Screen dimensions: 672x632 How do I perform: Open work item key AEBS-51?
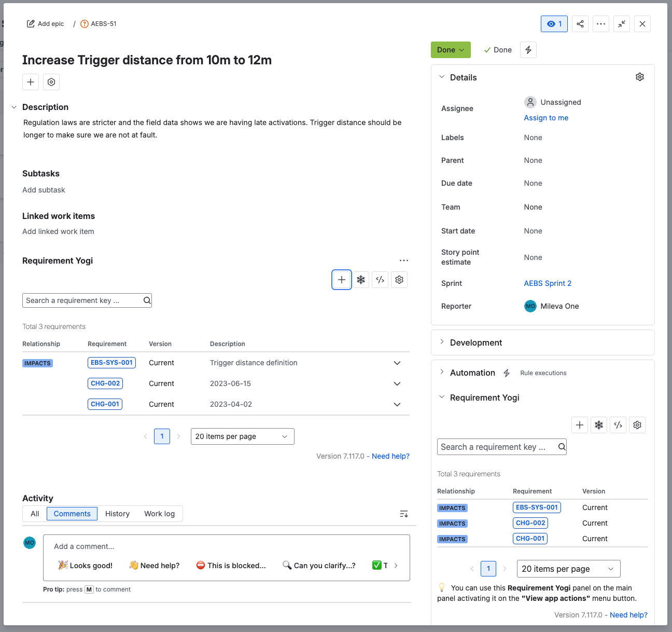pyautogui.click(x=103, y=24)
